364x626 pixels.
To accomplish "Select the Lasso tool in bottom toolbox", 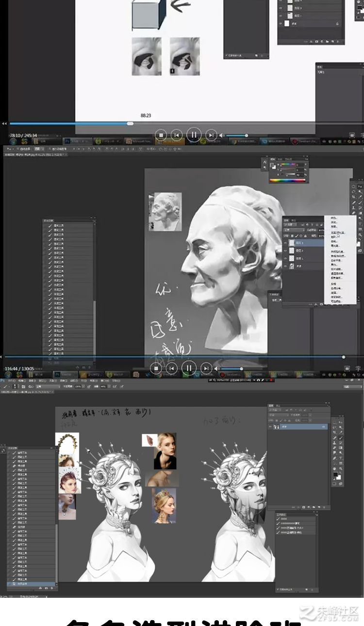I will [x=334, y=427].
